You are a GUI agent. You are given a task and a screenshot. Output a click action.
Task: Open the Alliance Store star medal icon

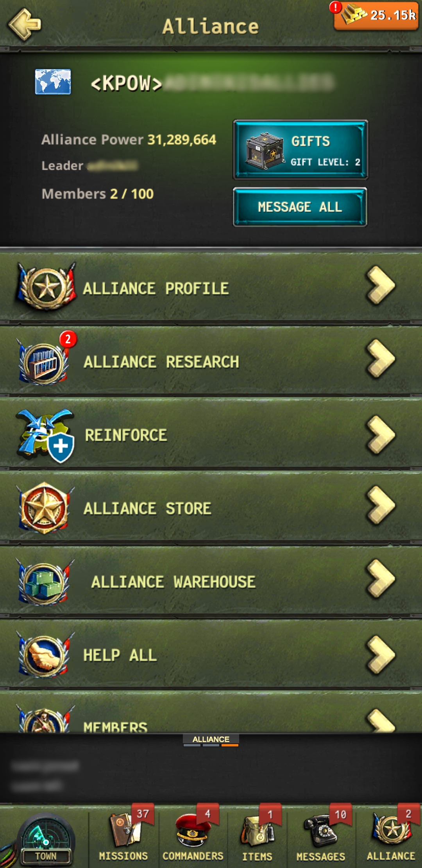pos(45,508)
